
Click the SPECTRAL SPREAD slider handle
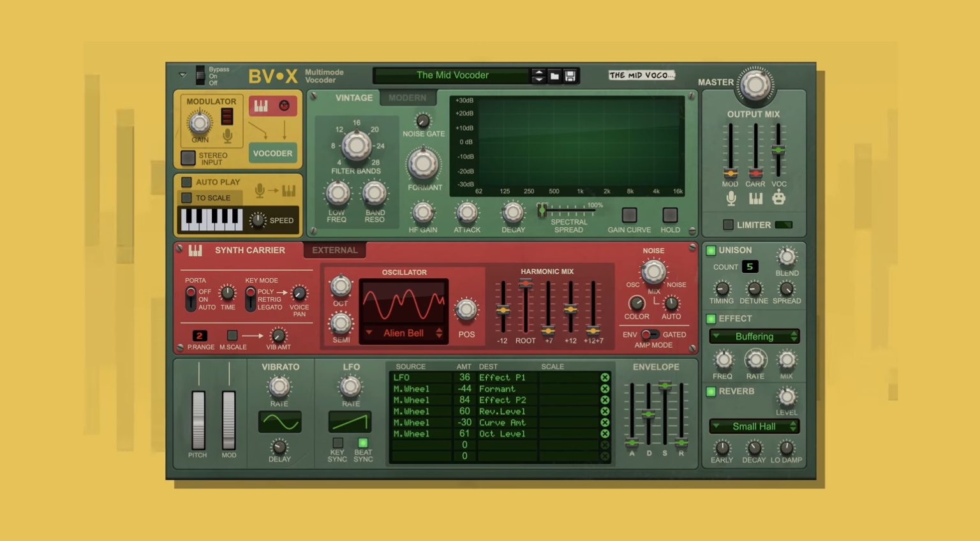click(x=541, y=209)
